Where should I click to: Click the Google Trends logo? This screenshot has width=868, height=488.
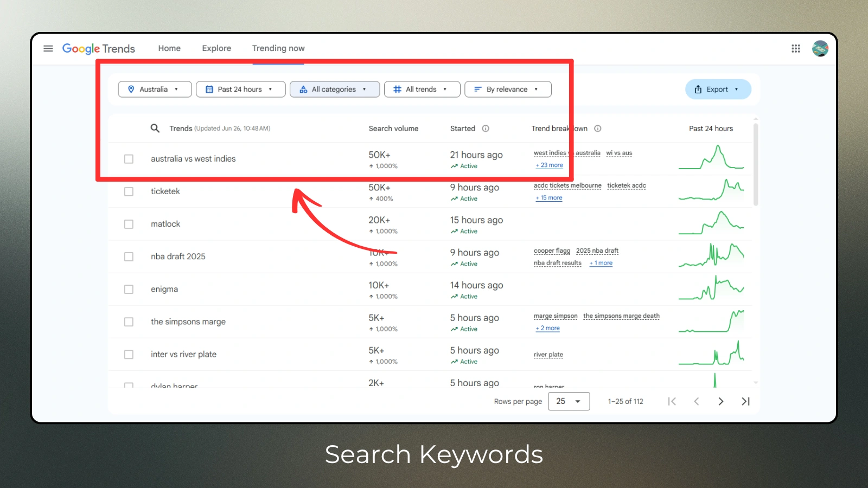99,49
